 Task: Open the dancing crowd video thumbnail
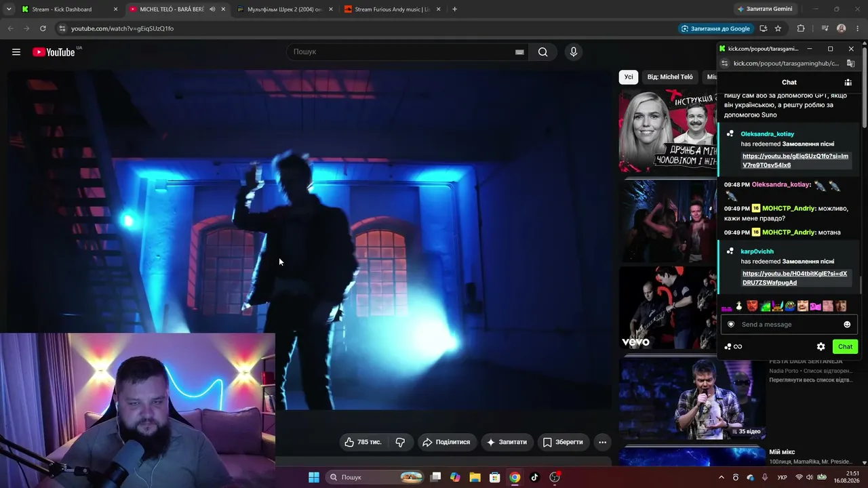tap(668, 220)
